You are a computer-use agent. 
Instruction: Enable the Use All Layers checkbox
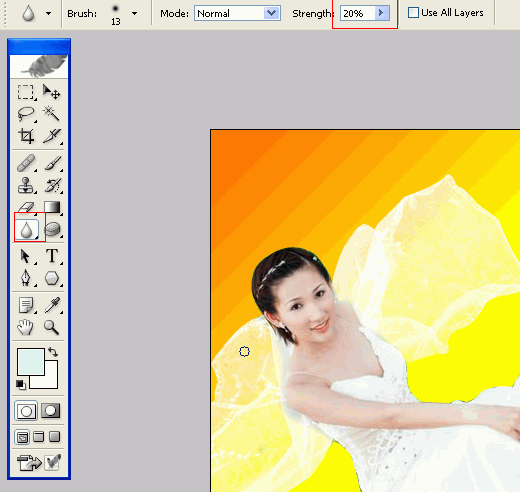413,13
